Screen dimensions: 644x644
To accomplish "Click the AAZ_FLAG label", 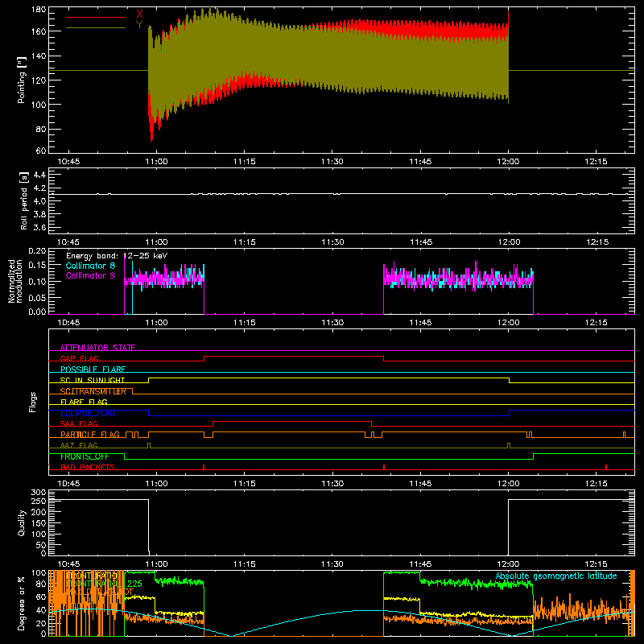I will (79, 445).
